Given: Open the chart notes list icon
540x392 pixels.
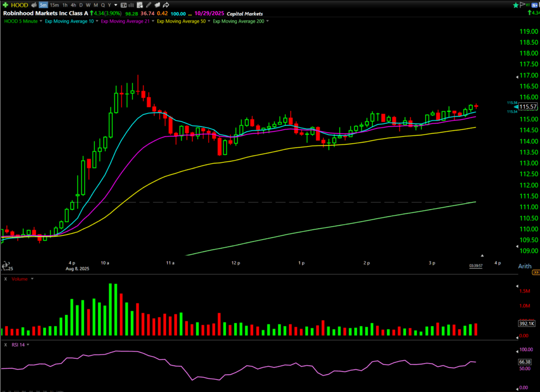Looking at the screenshot, I should pos(139,5).
